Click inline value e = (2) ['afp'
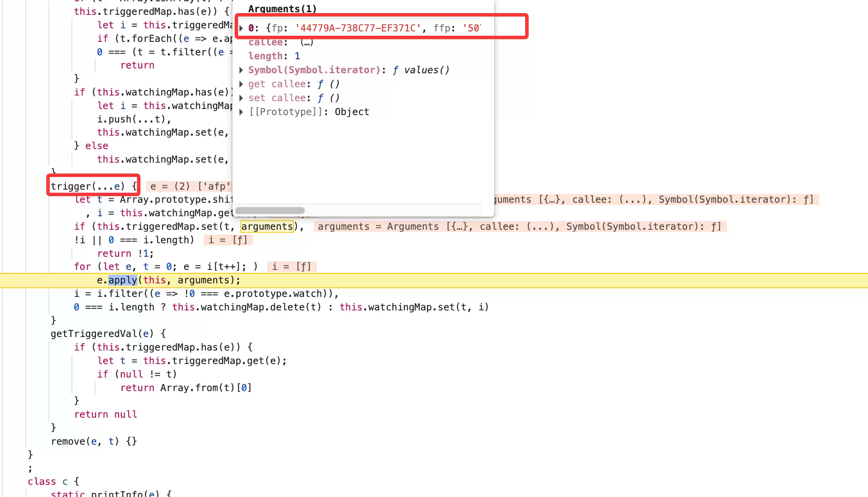Viewport: 868px width, 497px height. [190, 187]
